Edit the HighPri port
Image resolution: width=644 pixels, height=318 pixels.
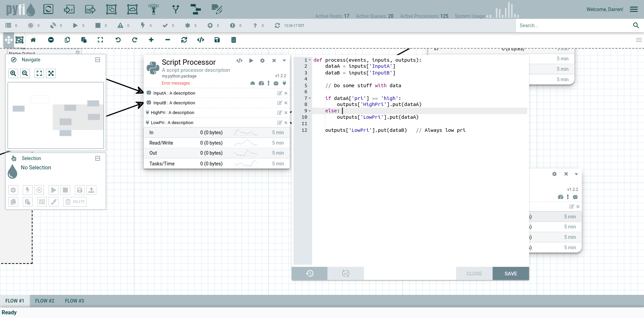(279, 113)
